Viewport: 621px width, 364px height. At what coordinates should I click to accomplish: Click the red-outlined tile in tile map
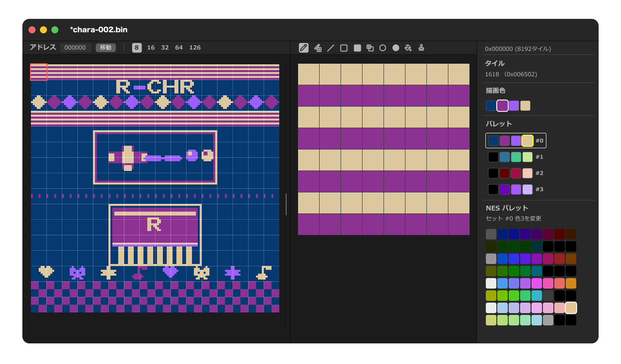pos(39,72)
